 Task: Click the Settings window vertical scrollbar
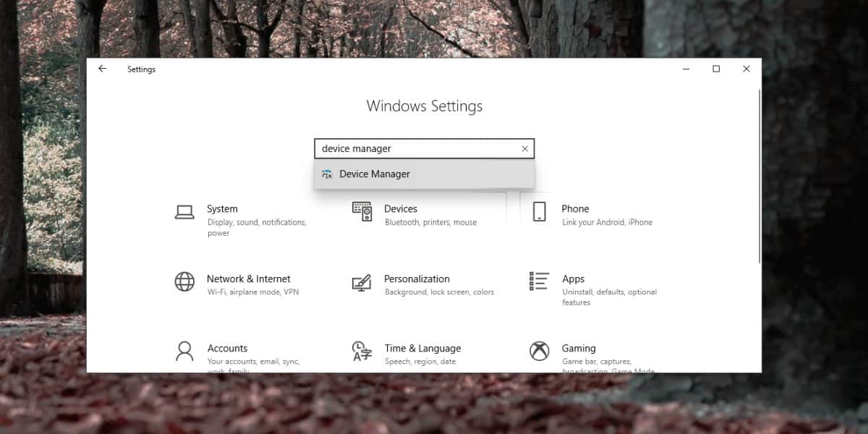759,176
